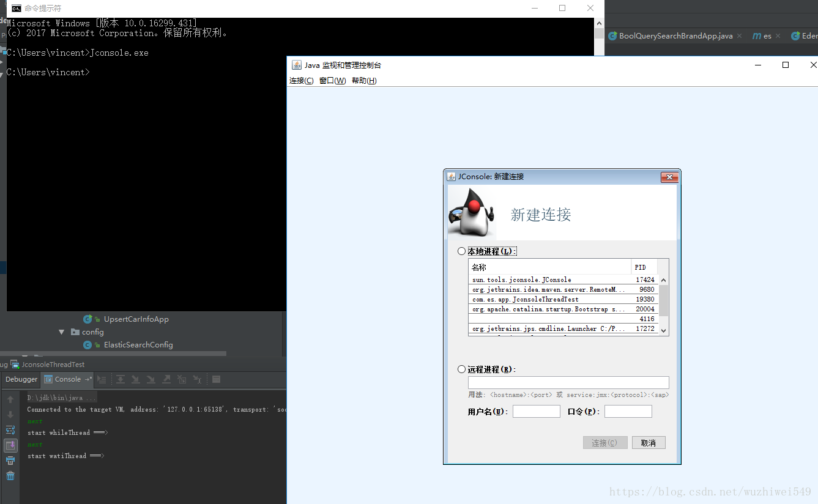
Task: Switch to the Debugger tab in the IDE
Action: tap(21, 379)
